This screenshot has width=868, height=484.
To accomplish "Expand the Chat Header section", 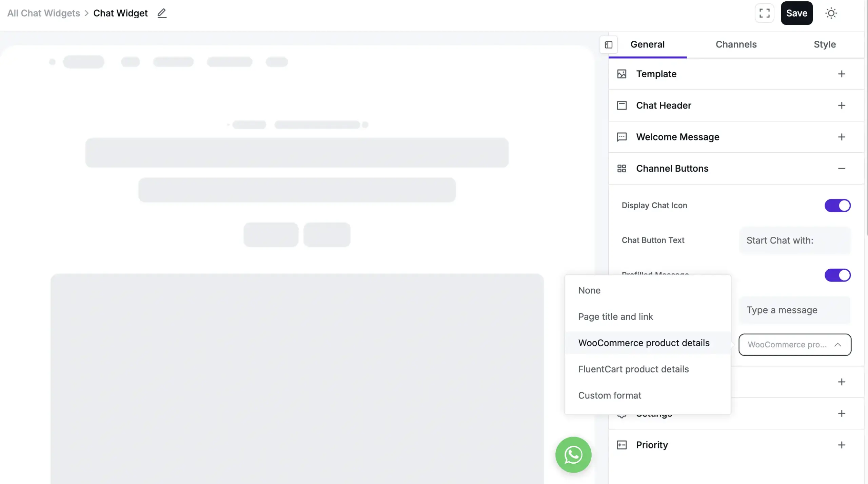I will coord(842,105).
